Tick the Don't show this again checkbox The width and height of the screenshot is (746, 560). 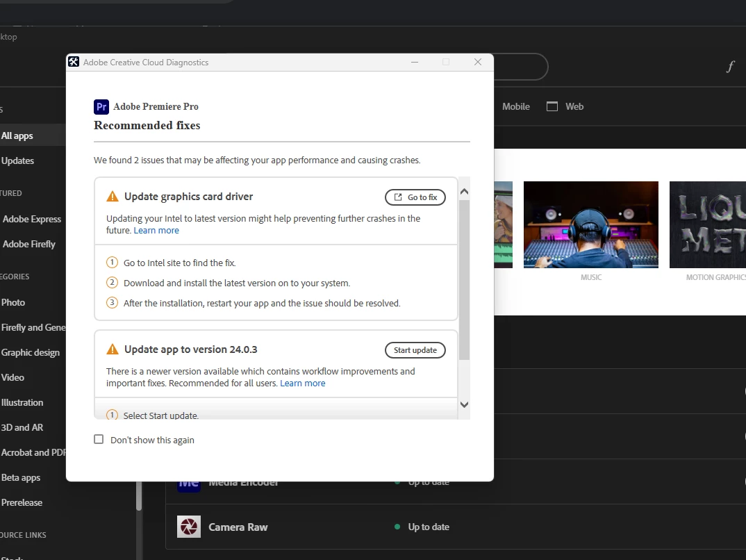(99, 439)
